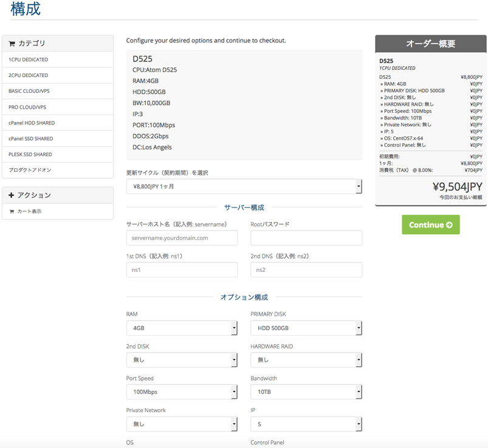Click the plus icon next to アクション
488x448 pixels.
click(x=12, y=195)
